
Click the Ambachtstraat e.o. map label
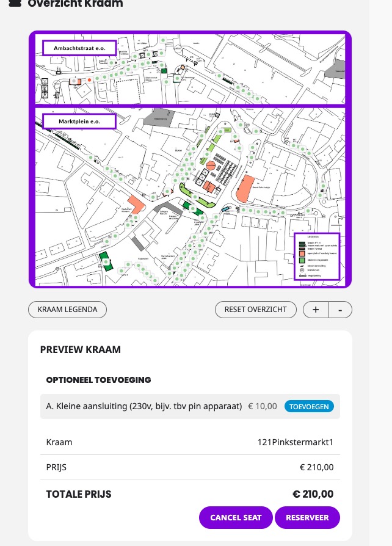coord(79,48)
